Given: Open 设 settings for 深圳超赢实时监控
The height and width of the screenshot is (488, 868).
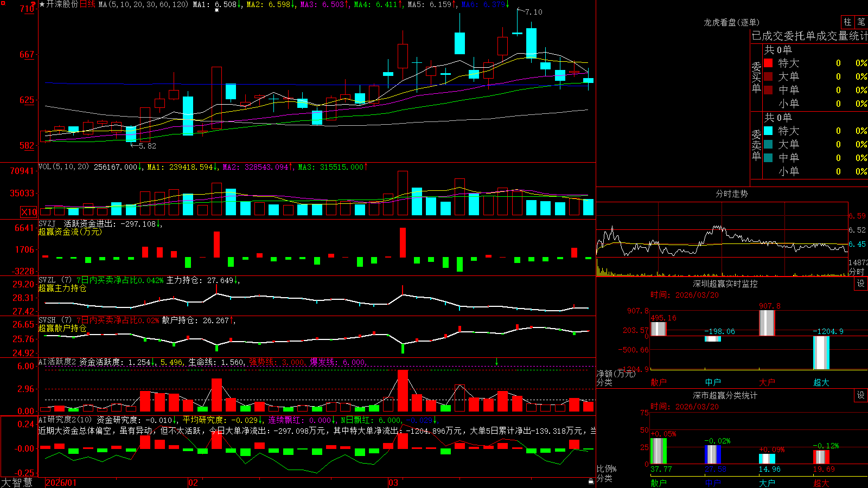Looking at the screenshot, I should click(x=861, y=284).
